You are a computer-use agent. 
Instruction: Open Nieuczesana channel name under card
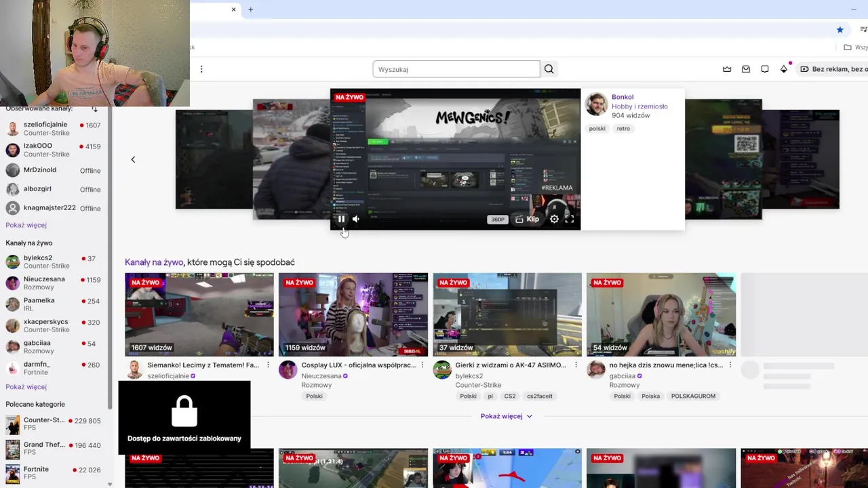(322, 376)
